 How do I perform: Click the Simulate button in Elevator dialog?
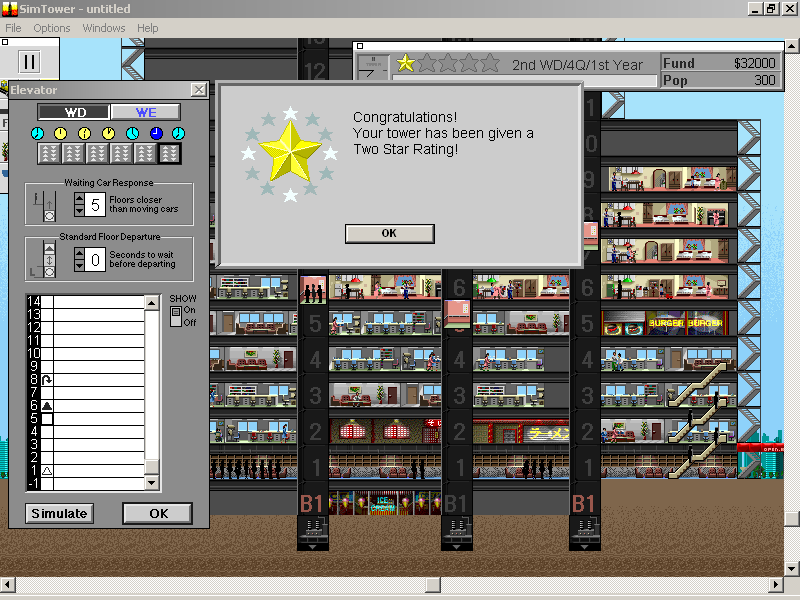59,513
